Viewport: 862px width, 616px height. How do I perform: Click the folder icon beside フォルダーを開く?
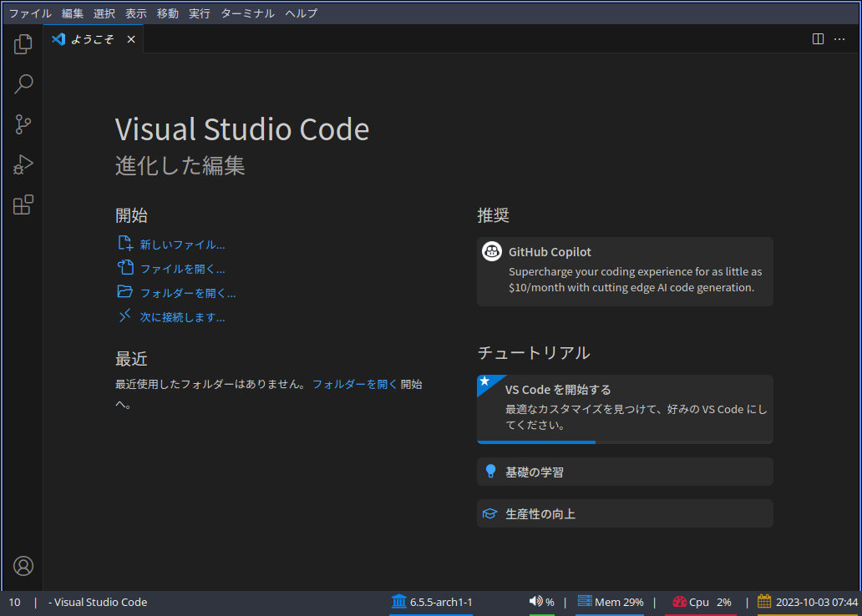click(x=124, y=291)
